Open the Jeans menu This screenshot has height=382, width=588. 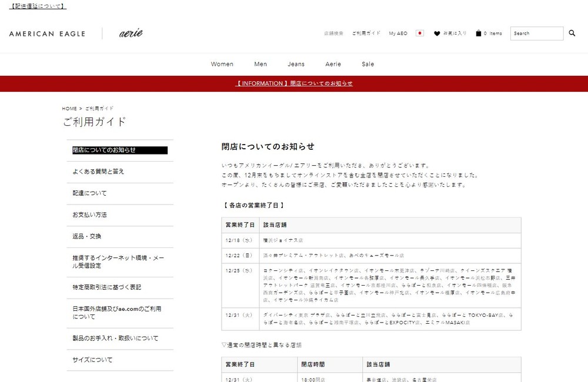coord(296,64)
